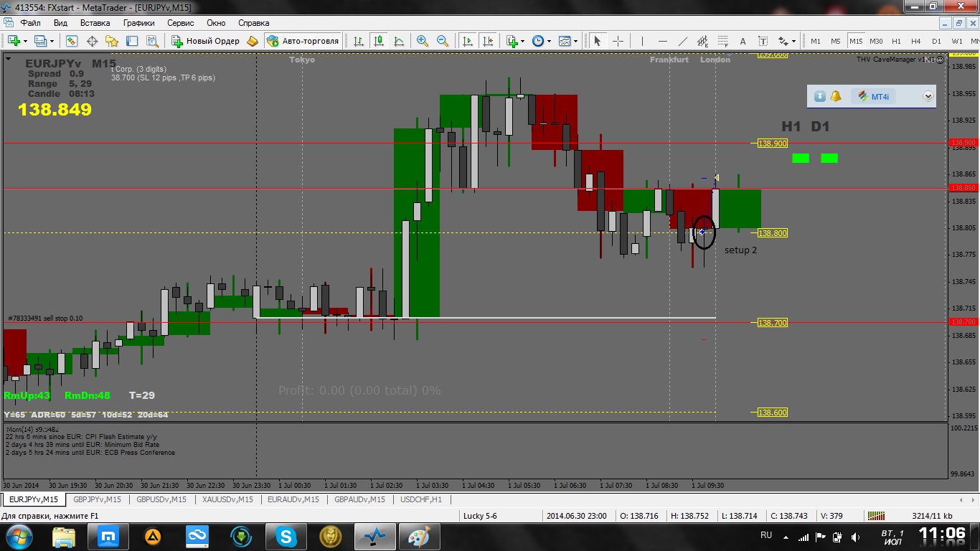Switch to the GBPJPYv,M15 chart tab

click(x=97, y=499)
